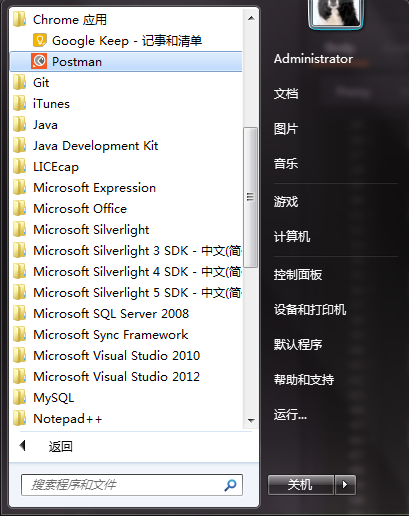
Task: Click the LICEcap folder icon
Action: pos(20,166)
